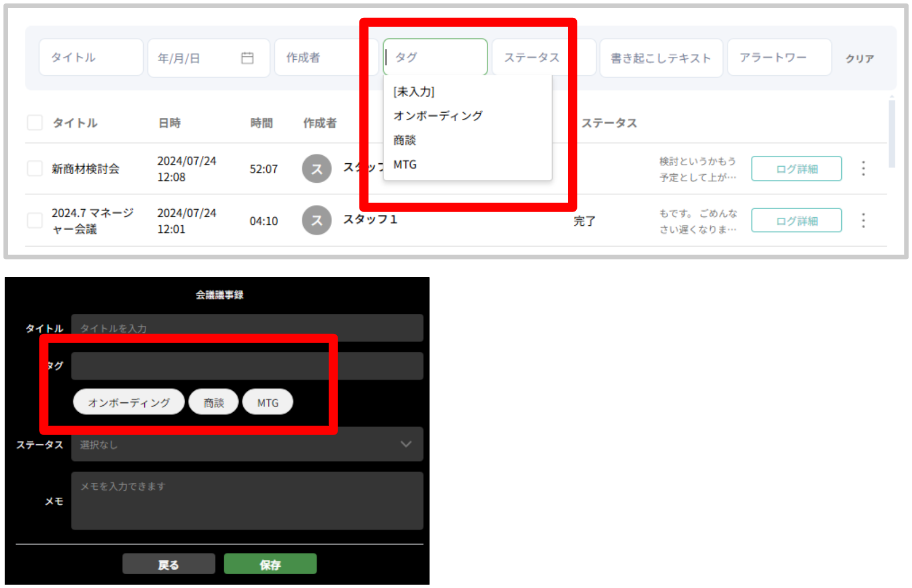This screenshot has height=588, width=912.
Task: Click the 2024.7 マネージャー会議 title cell
Action: click(92, 221)
